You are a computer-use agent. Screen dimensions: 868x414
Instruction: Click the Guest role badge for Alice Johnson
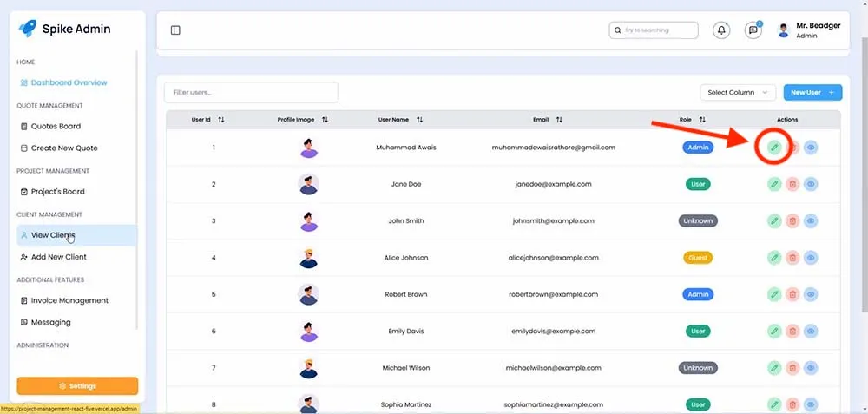[x=698, y=258]
